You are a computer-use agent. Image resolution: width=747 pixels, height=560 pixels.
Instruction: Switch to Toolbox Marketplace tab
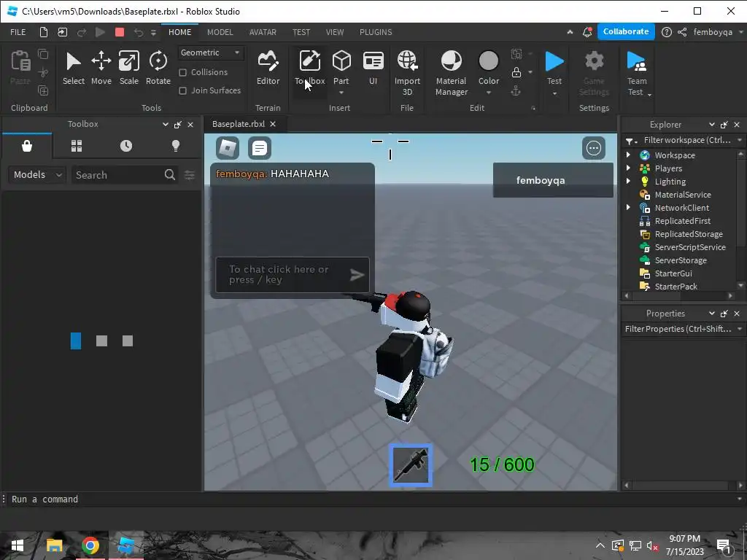pos(27,146)
